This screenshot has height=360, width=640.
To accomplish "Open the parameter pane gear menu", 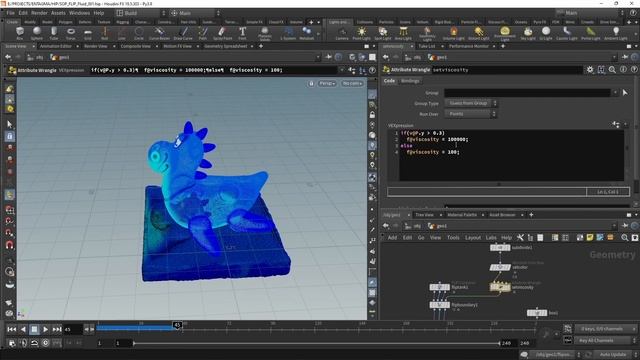I will (590, 70).
